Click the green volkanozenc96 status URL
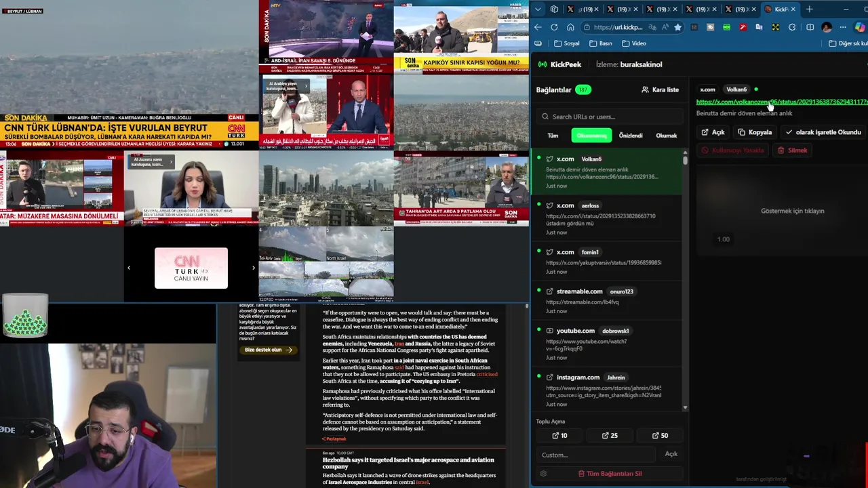Viewport: 868px width, 488px height. 782,102
